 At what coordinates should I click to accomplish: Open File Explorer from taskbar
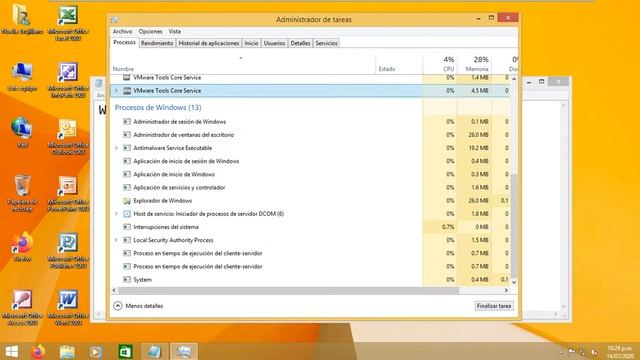pos(67,351)
